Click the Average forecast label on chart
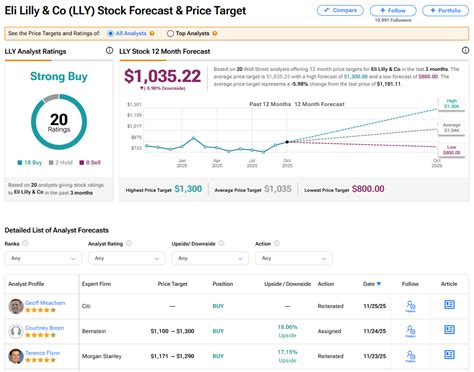The width and height of the screenshot is (474, 372). [452, 128]
